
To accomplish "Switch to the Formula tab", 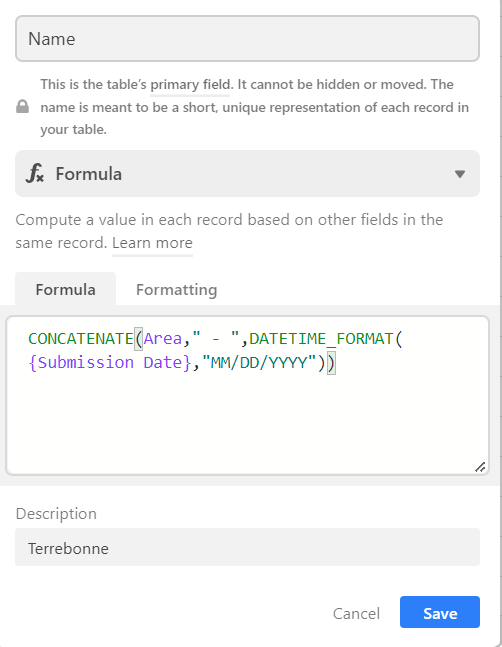I will pyautogui.click(x=66, y=289).
